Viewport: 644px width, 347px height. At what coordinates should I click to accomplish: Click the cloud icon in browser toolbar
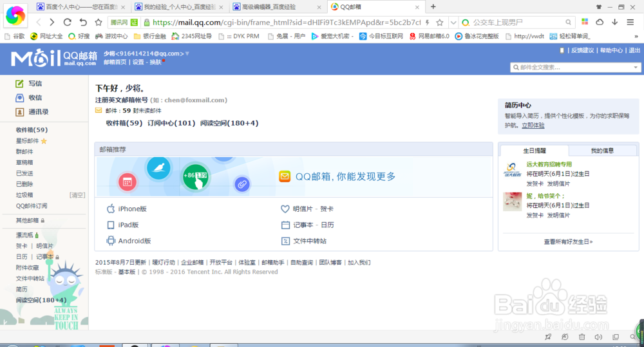[x=600, y=22]
